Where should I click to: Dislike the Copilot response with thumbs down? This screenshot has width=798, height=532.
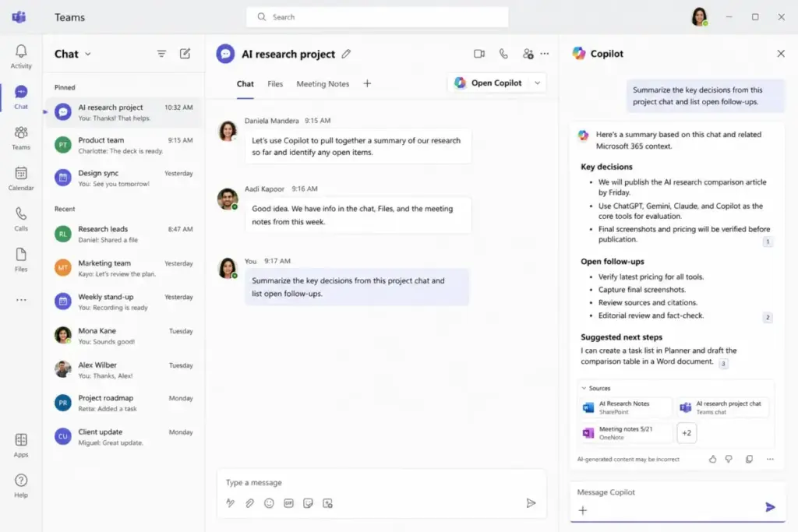(729, 459)
